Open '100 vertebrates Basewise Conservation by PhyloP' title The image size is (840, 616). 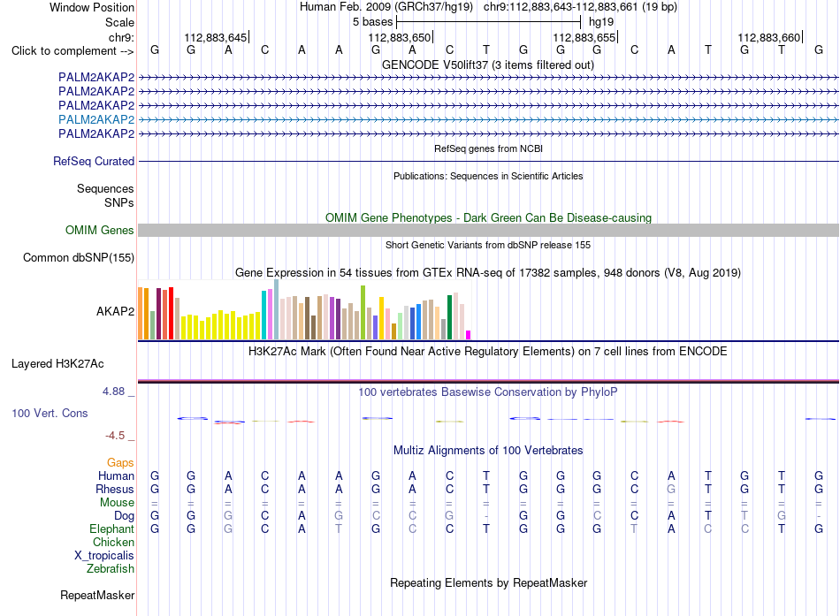488,392
